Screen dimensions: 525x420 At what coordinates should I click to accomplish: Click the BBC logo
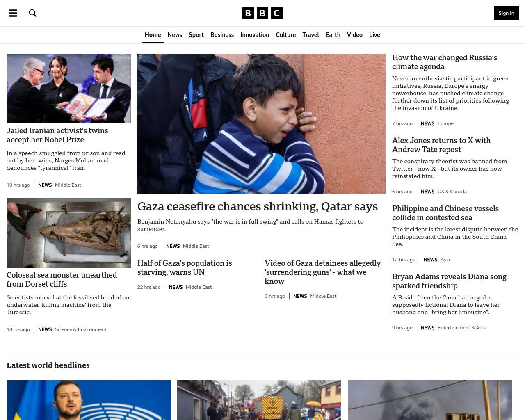[262, 13]
